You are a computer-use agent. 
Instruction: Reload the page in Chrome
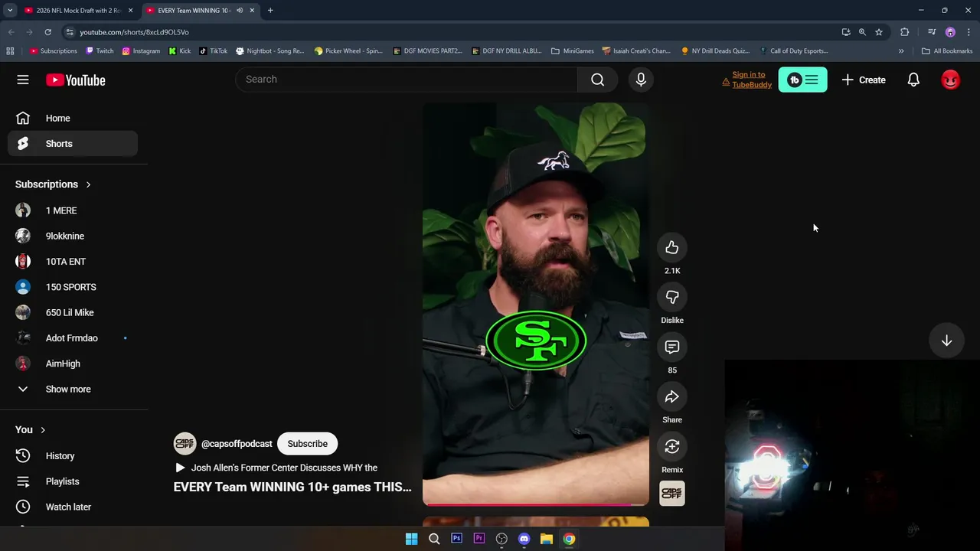click(x=47, y=32)
